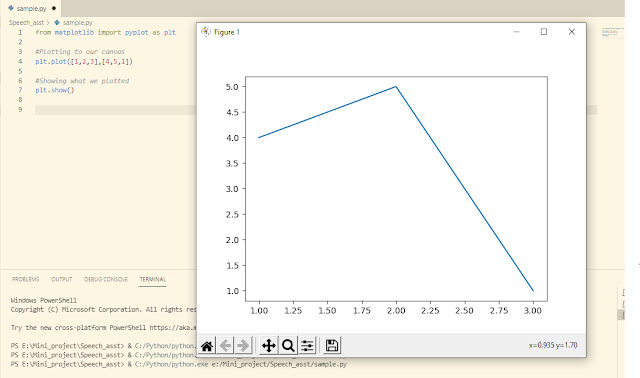Viewport: 640px width, 378px height.
Task: Click the breadcrumb chevron after Speech_asst
Action: click(48, 22)
